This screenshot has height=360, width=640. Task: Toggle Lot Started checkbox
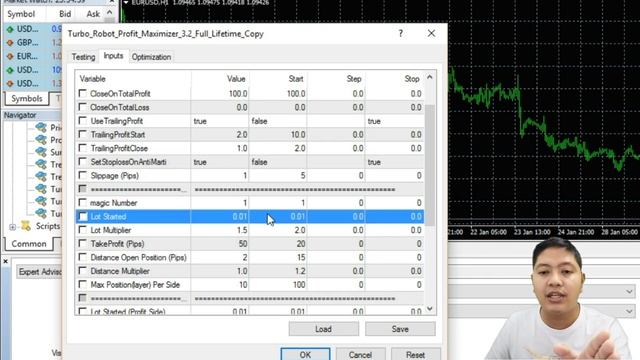(83, 216)
